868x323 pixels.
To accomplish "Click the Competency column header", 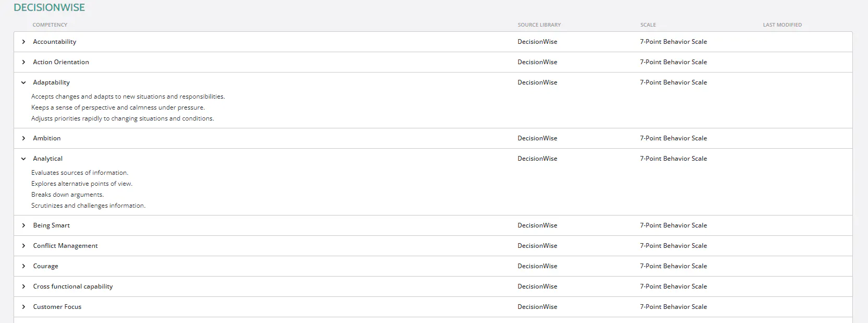I will (x=50, y=25).
